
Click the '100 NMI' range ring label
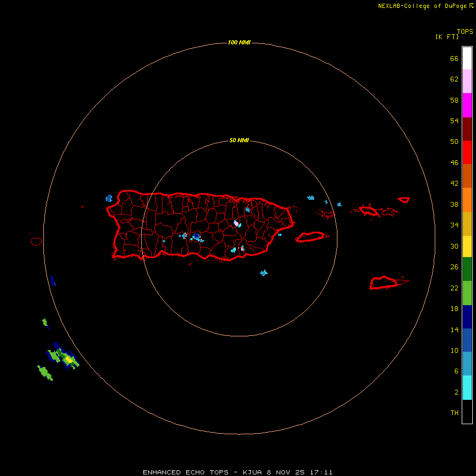click(x=239, y=42)
